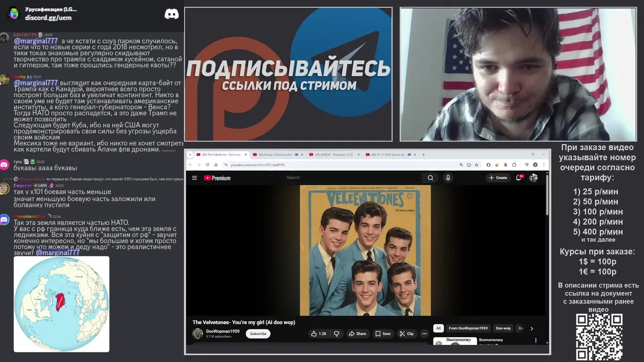Select the All filter chip
This screenshot has width=644, height=362.
[438, 328]
